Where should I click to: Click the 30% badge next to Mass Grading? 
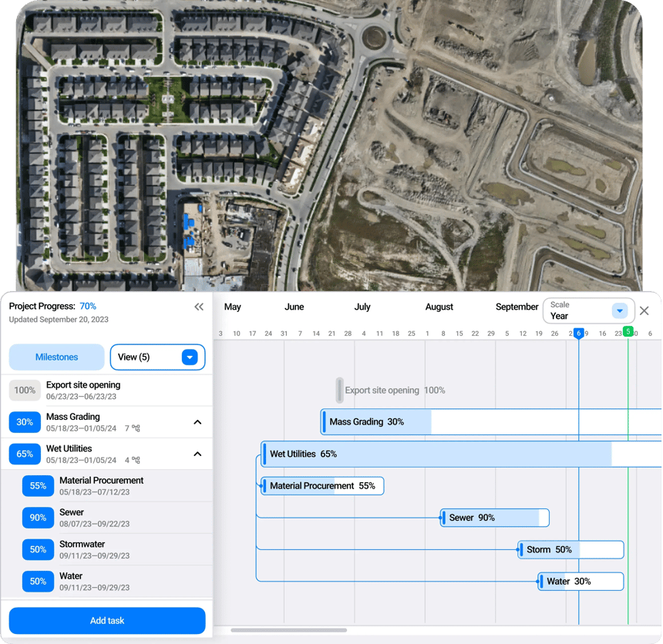pyautogui.click(x=25, y=422)
